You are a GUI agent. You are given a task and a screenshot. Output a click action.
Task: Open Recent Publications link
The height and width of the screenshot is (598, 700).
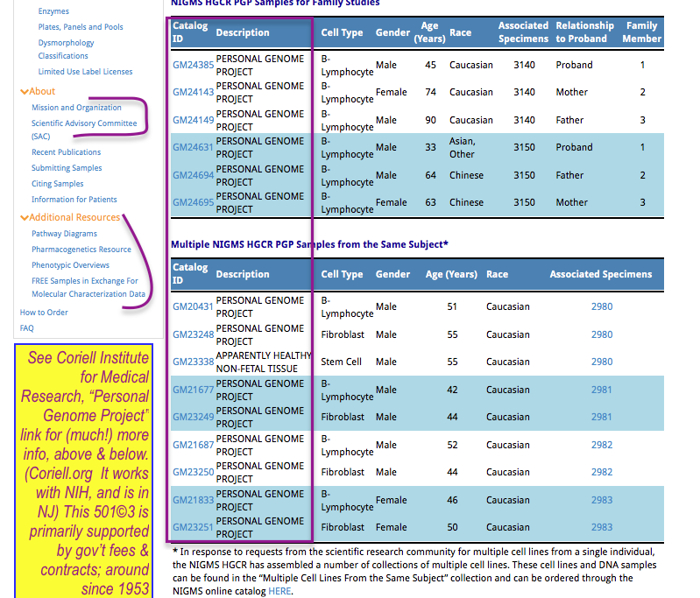pos(67,152)
